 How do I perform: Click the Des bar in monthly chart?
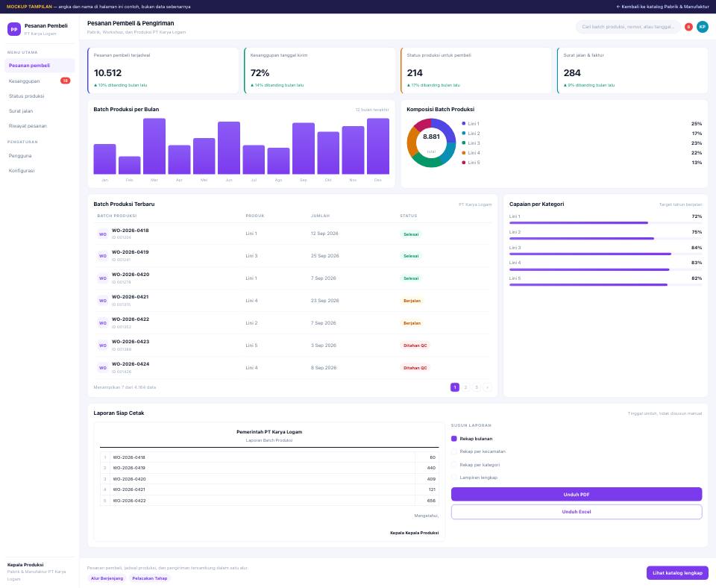pos(378,146)
